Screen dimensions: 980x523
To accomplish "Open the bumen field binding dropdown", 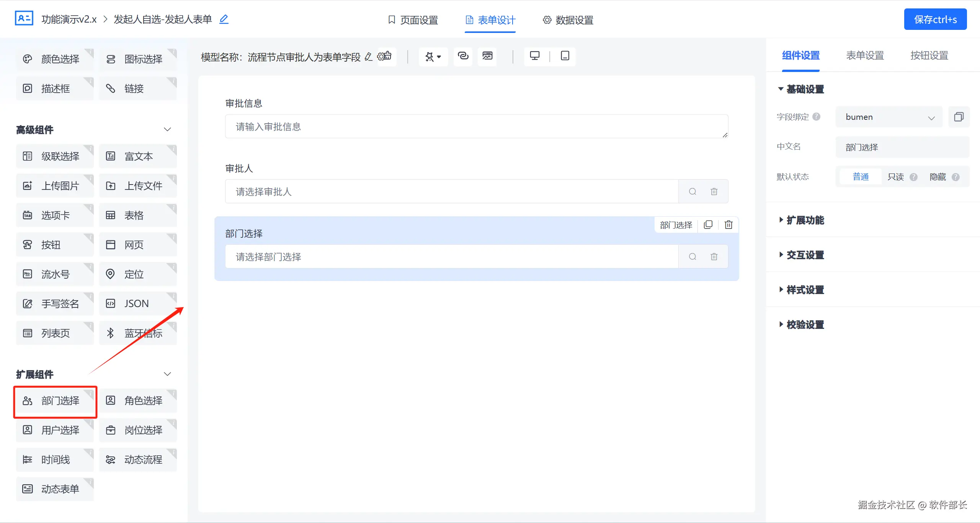I will [889, 117].
